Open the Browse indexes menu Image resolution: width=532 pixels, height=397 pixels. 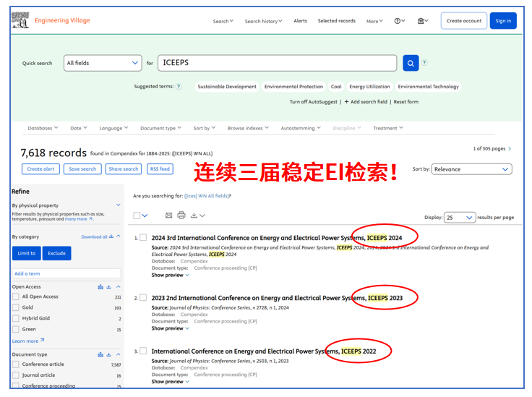tap(248, 128)
